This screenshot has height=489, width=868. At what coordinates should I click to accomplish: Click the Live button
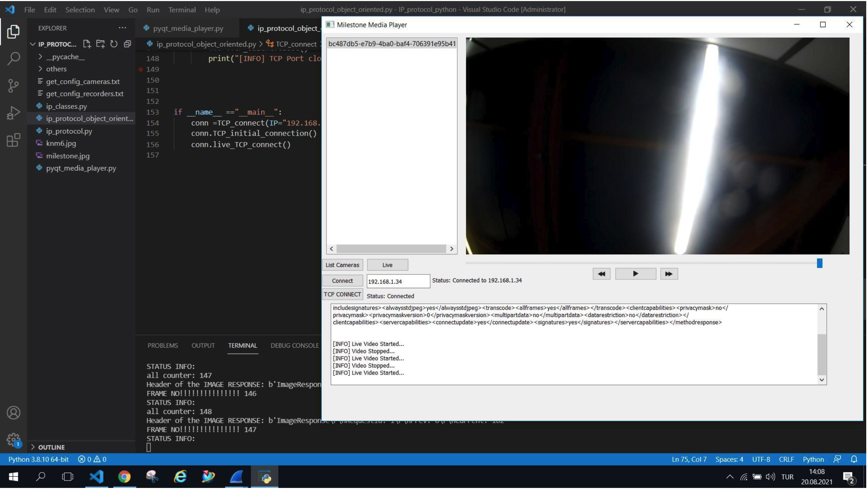tap(388, 265)
